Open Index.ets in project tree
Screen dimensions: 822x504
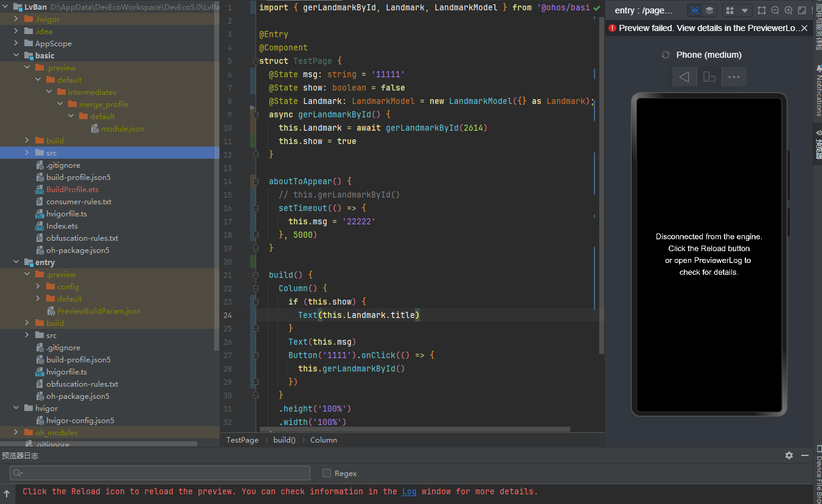57,226
